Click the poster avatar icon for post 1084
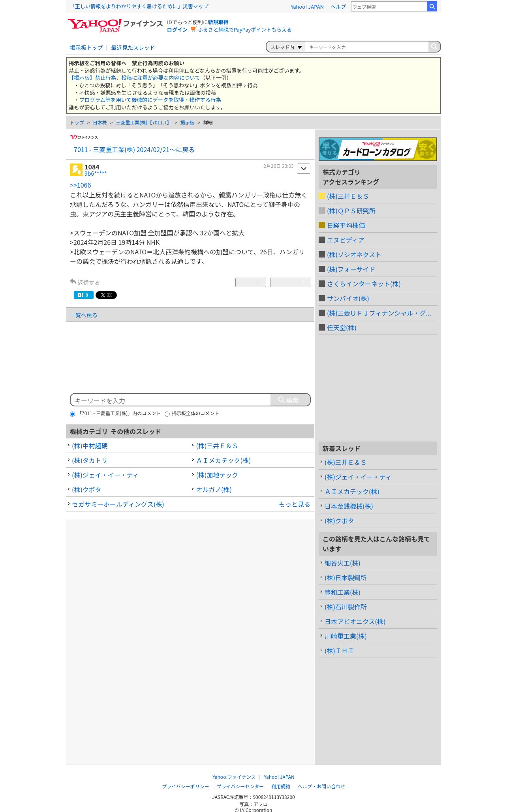507x812 pixels. coord(76,170)
